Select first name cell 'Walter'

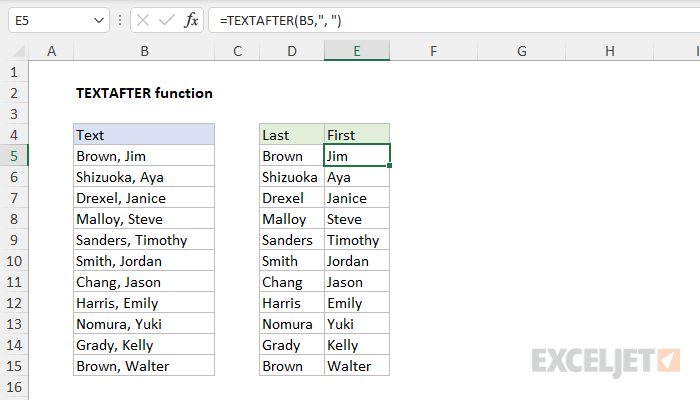coord(357,366)
